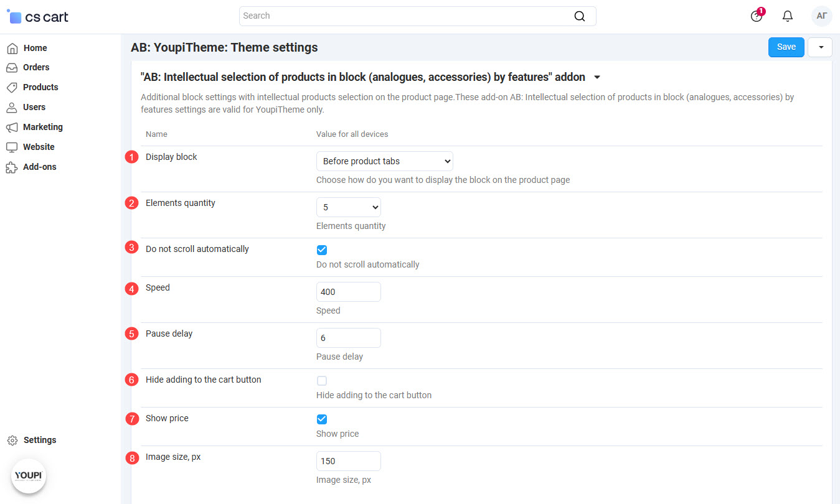Image resolution: width=840 pixels, height=504 pixels.
Task: Click the Users person icon
Action: [12, 107]
